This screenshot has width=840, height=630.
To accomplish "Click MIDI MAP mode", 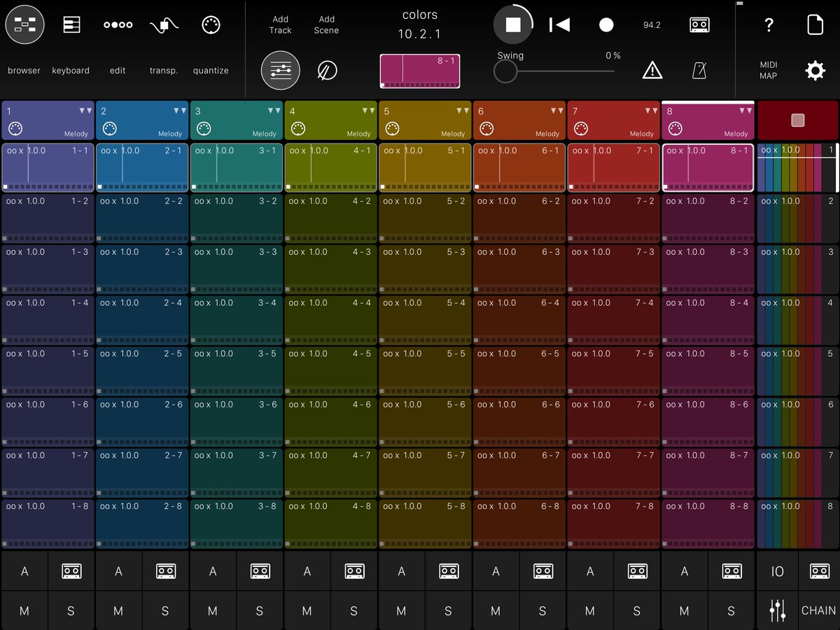I will coord(767,70).
